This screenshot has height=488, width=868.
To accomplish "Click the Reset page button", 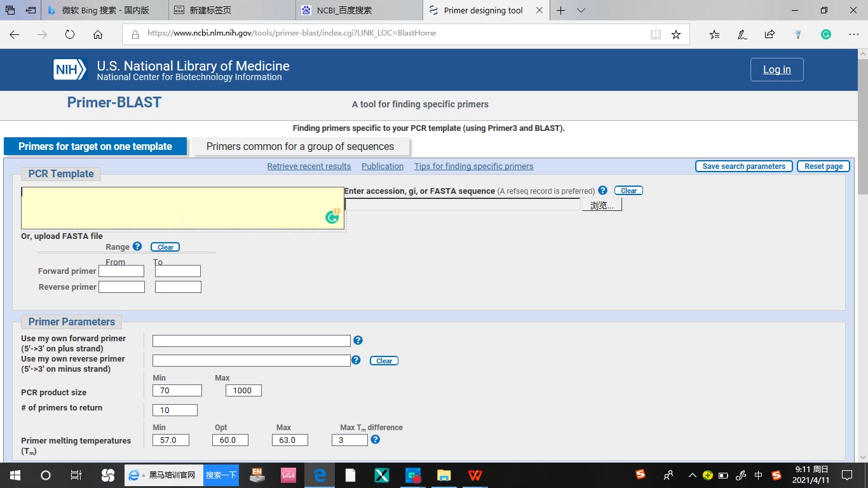I will (824, 166).
